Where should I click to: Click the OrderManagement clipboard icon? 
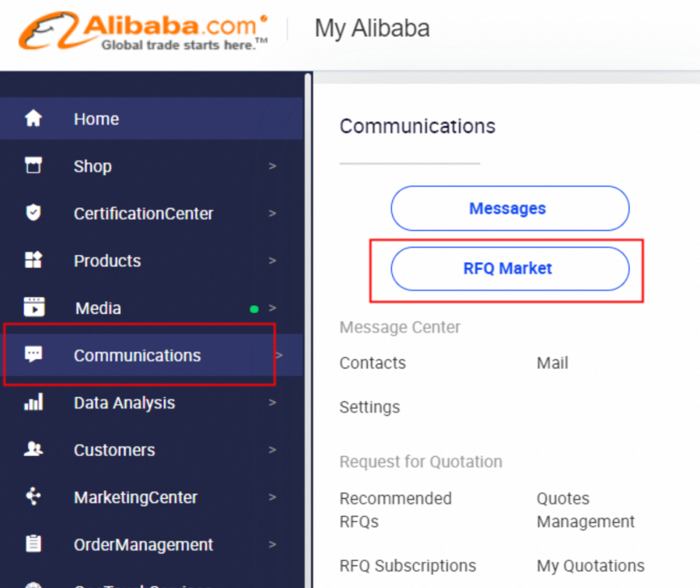pos(33,544)
